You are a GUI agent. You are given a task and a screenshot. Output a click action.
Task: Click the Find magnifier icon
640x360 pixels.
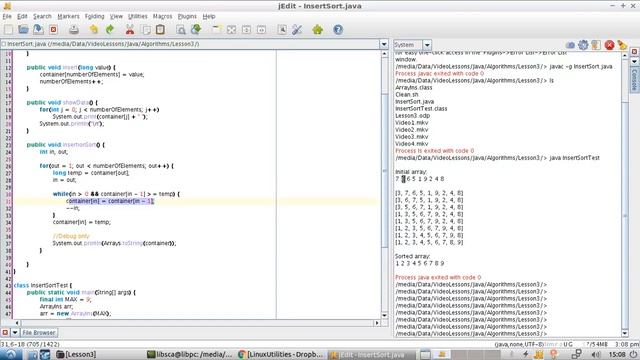point(181,29)
